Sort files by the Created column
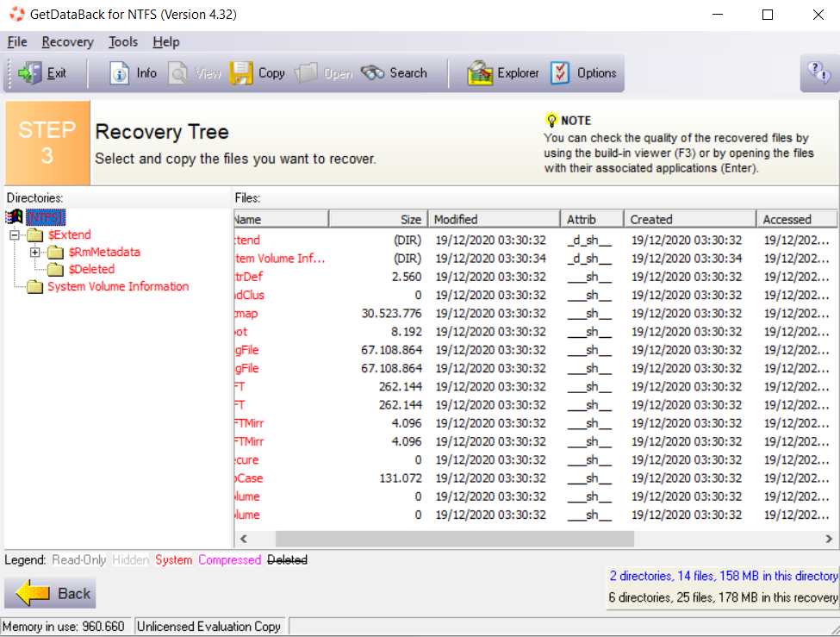 tap(690, 219)
